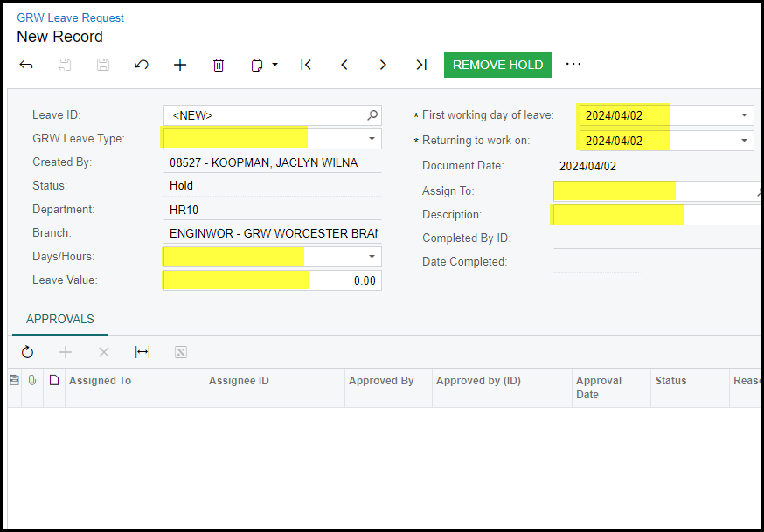Go to last record icon
764x532 pixels.
tap(421, 65)
